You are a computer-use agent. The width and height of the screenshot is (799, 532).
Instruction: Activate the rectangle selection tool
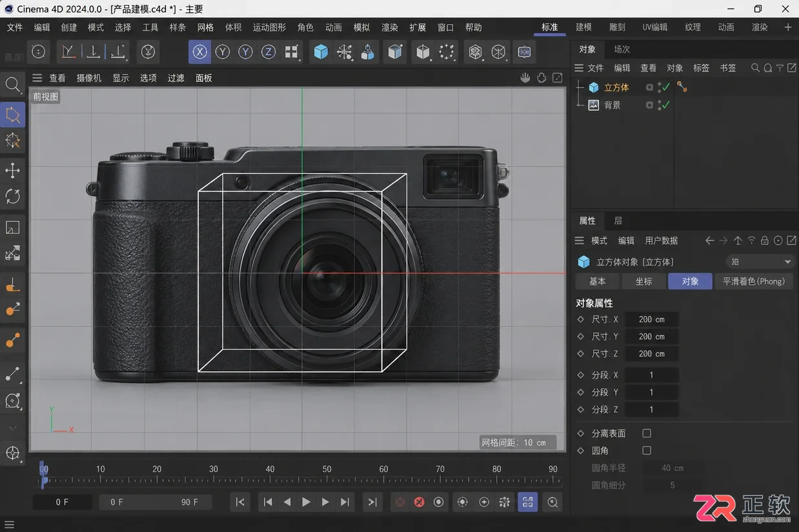point(12,115)
